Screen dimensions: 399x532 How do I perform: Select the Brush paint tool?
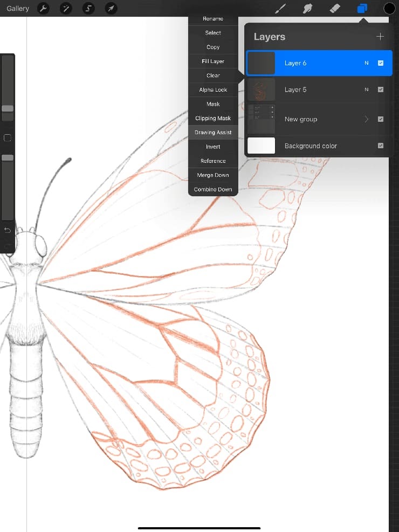click(x=280, y=8)
